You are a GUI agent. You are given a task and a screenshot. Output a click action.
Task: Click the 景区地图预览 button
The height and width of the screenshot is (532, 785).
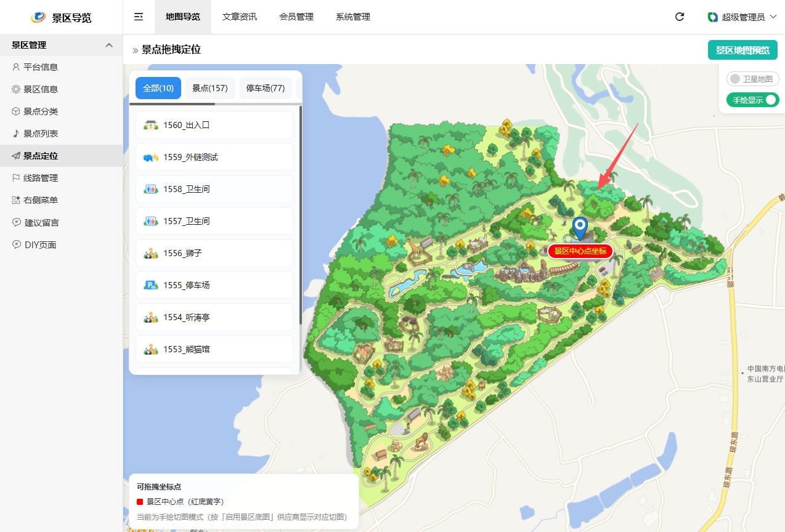(742, 50)
